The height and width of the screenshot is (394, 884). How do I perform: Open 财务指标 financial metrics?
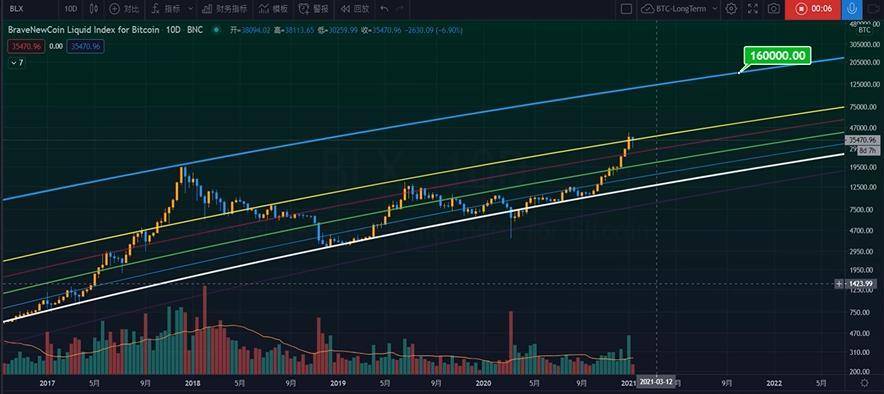pos(224,8)
